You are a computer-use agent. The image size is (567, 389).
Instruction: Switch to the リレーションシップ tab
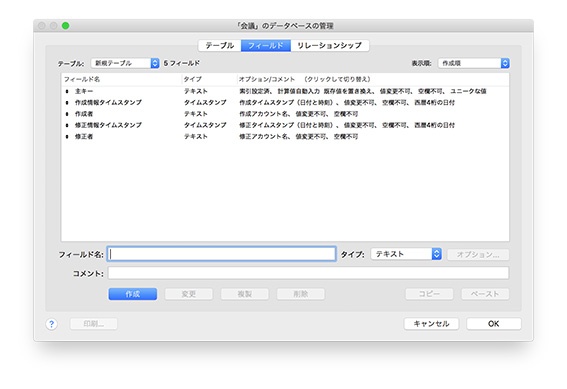coord(329,46)
